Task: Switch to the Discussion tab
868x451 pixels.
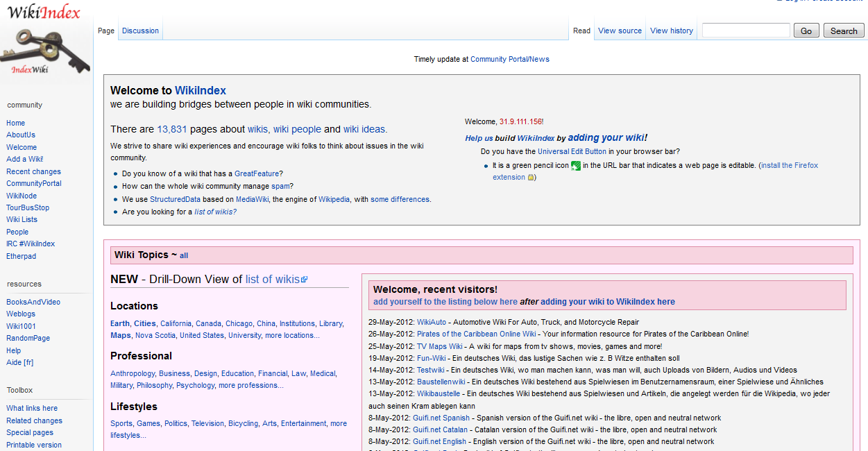Action: point(140,31)
